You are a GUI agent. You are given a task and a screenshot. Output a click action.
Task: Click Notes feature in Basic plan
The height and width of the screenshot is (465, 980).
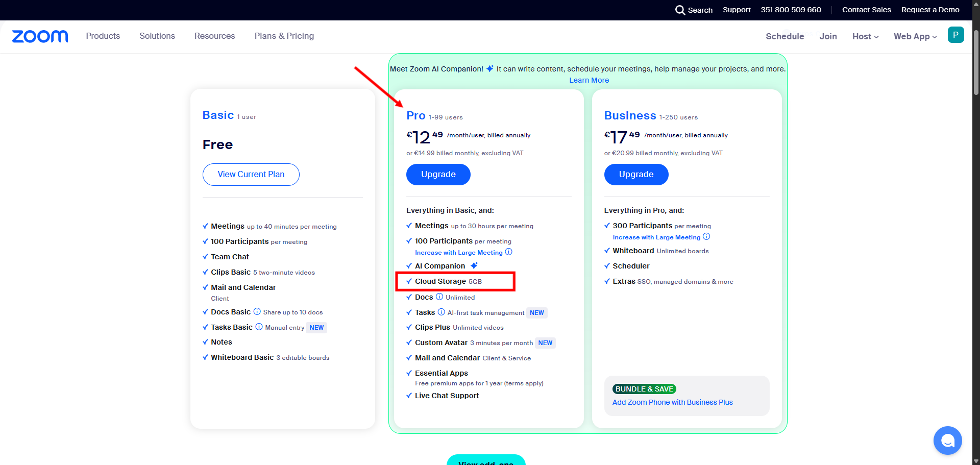[x=222, y=342]
